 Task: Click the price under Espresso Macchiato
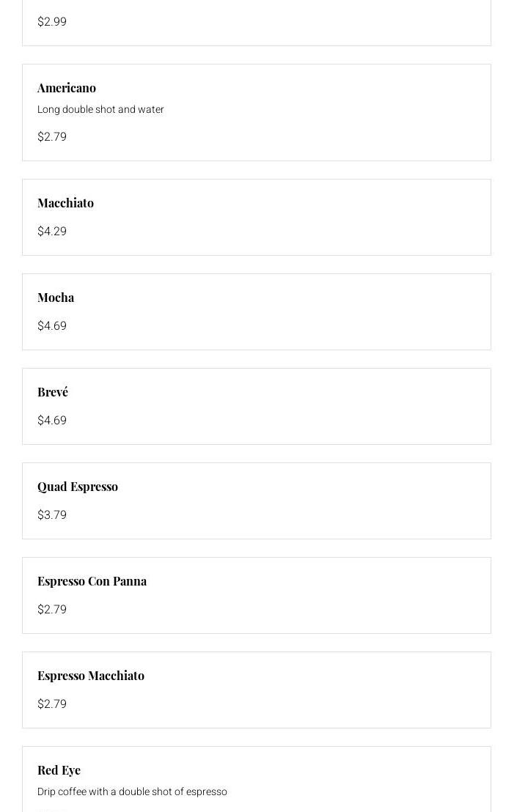[x=52, y=704]
